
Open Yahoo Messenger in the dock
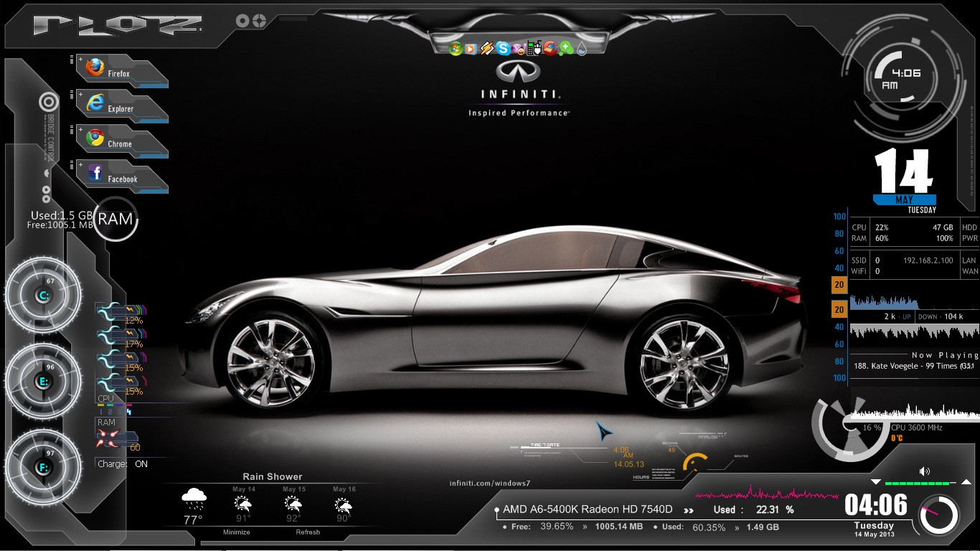518,49
